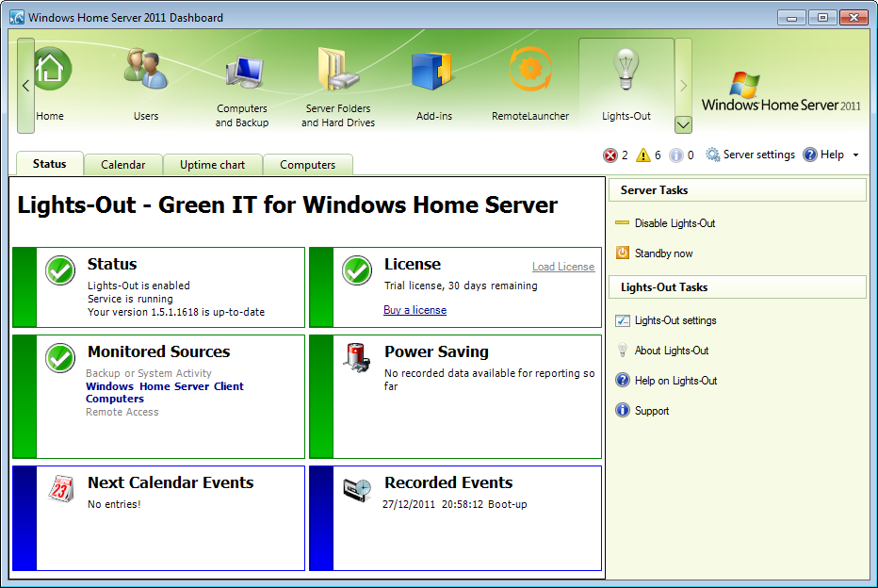This screenshot has width=878, height=588.
Task: Open the Users section icon
Action: pyautogui.click(x=146, y=69)
